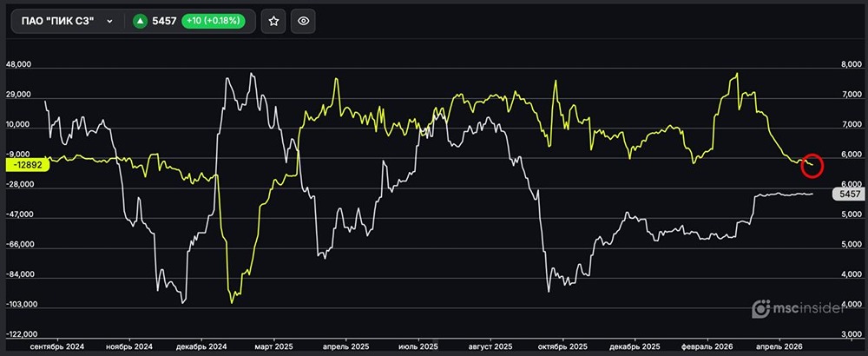
Task: Click the star favorite icon
Action: pos(273,21)
